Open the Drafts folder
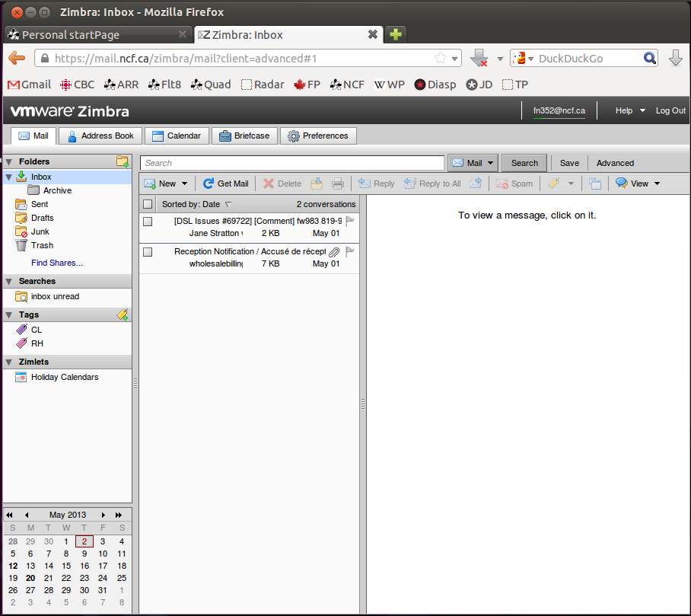 (x=43, y=218)
